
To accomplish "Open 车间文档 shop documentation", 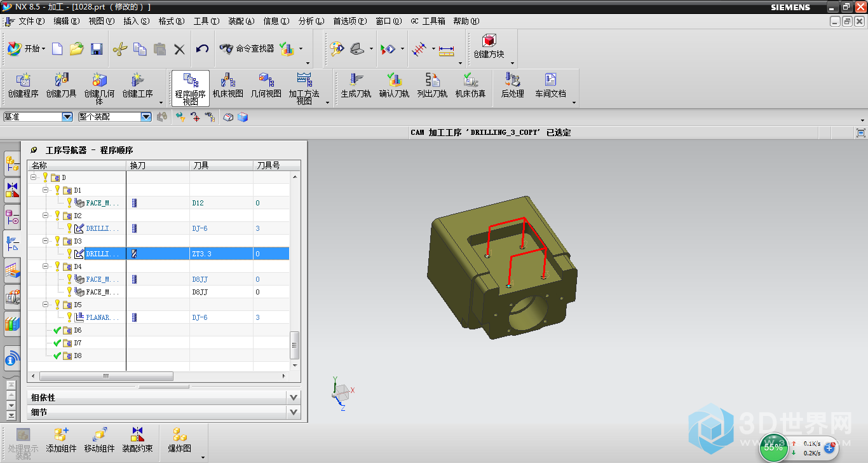I will [x=550, y=86].
